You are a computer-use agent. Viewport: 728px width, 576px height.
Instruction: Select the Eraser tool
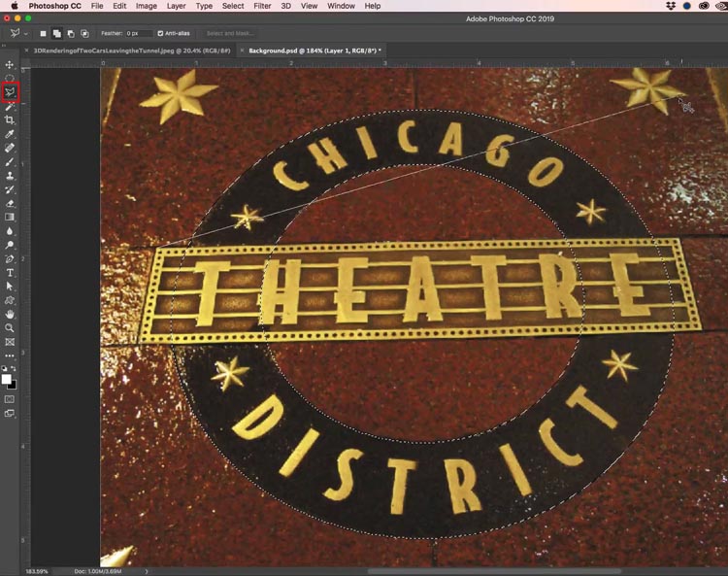pos(10,203)
